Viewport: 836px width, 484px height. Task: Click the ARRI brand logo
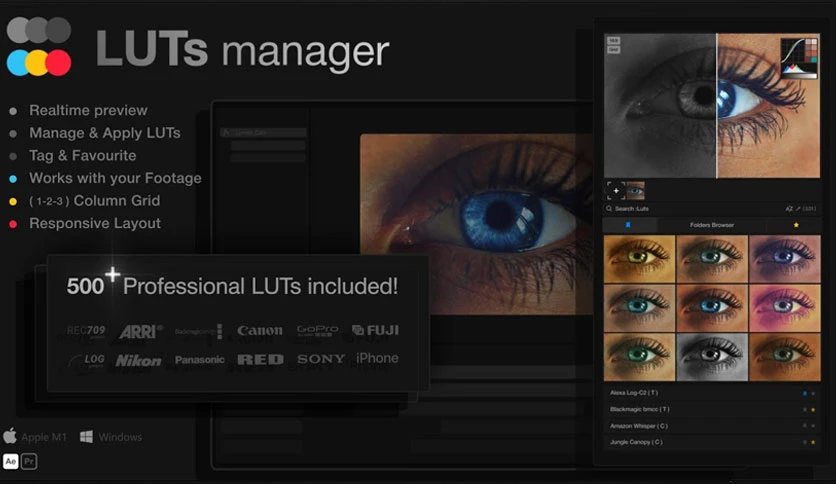point(141,332)
